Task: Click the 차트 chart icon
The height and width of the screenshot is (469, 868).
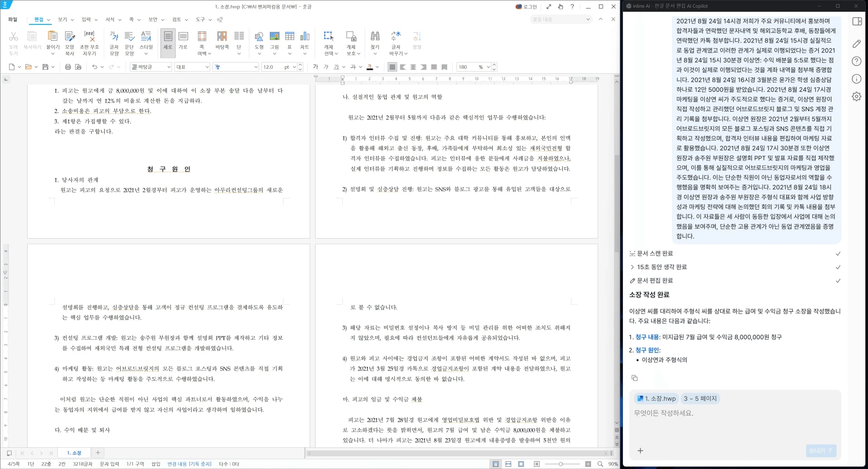Action: [305, 37]
